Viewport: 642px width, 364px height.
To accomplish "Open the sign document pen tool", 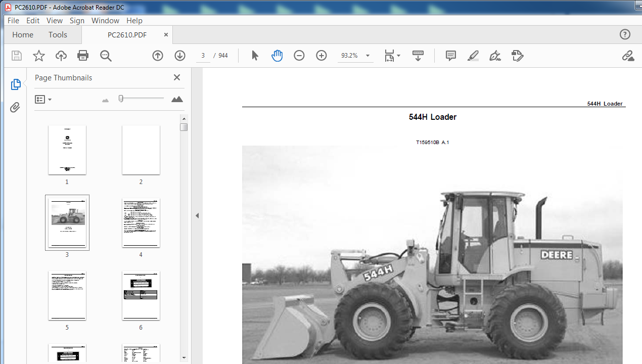I will [495, 56].
